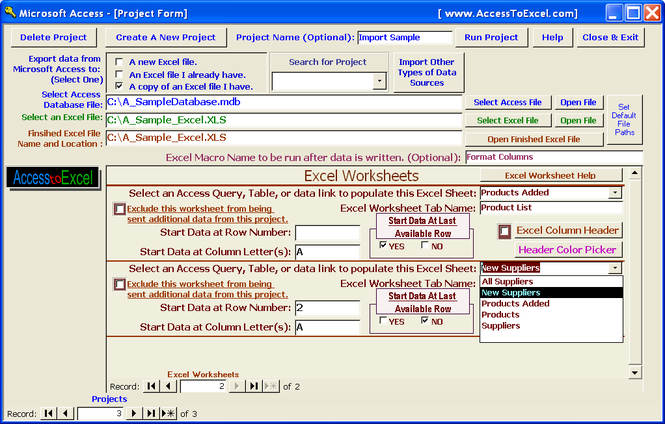Screen dimensions: 665x424
Task: Choose 'Products Added' in the dropdown list
Action: click(x=551, y=304)
